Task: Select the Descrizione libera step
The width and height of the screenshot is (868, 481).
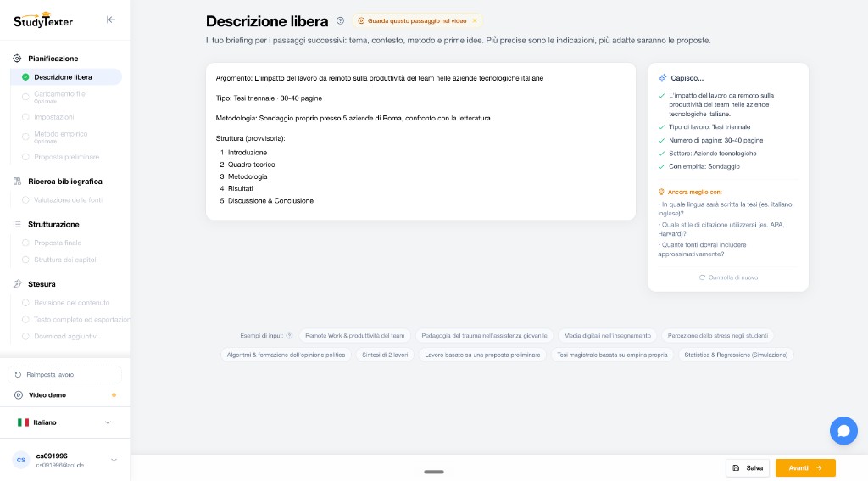Action: pos(66,77)
